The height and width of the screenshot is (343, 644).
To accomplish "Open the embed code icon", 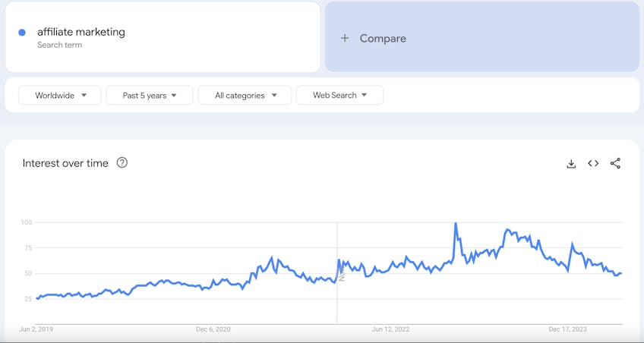I will (593, 163).
